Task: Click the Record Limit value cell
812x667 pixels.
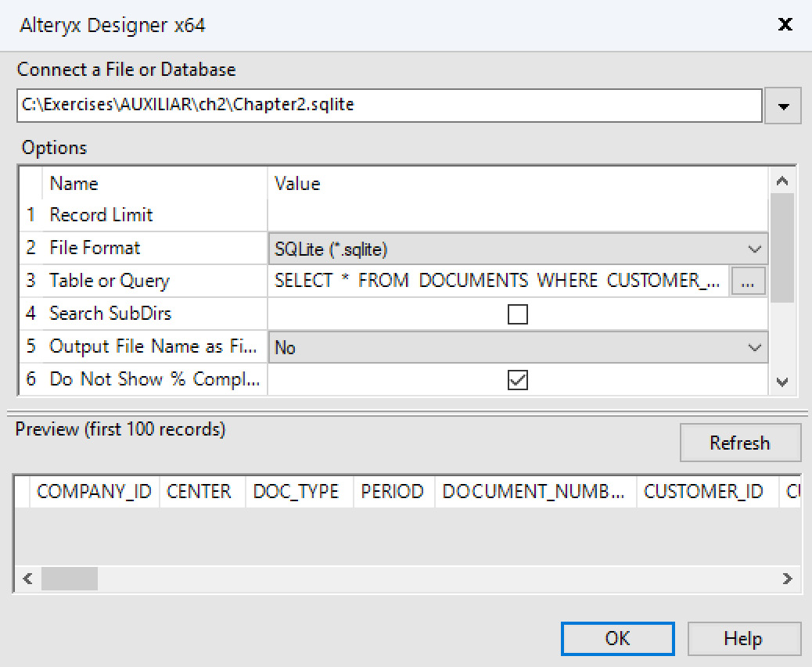Action: click(x=517, y=215)
